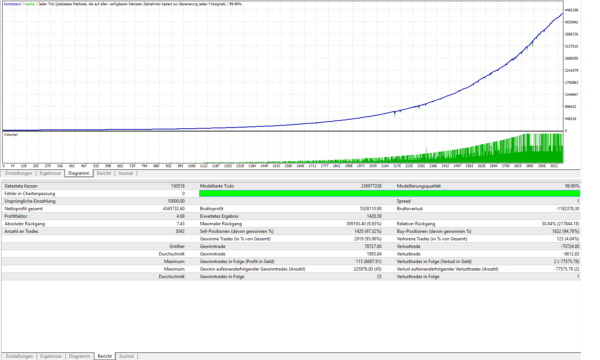Select the active Bericht tab beneath the report
This screenshot has height=360, width=600.
(x=104, y=356)
